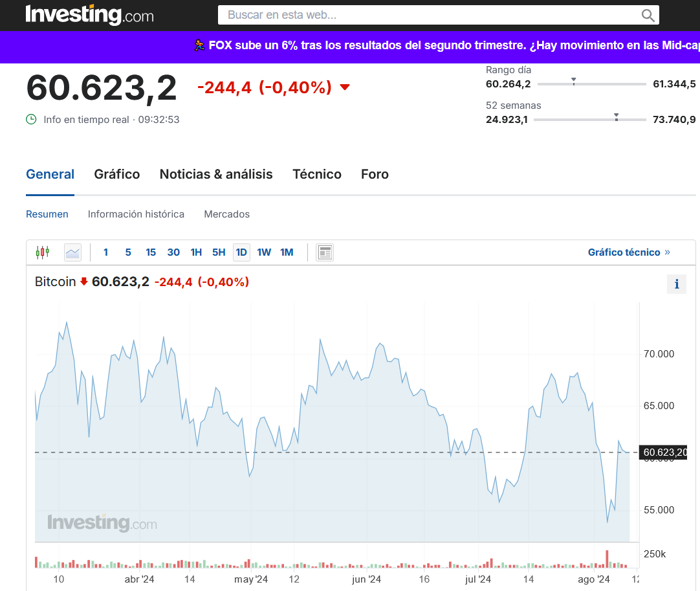Click the '52 semanas' label

point(514,106)
